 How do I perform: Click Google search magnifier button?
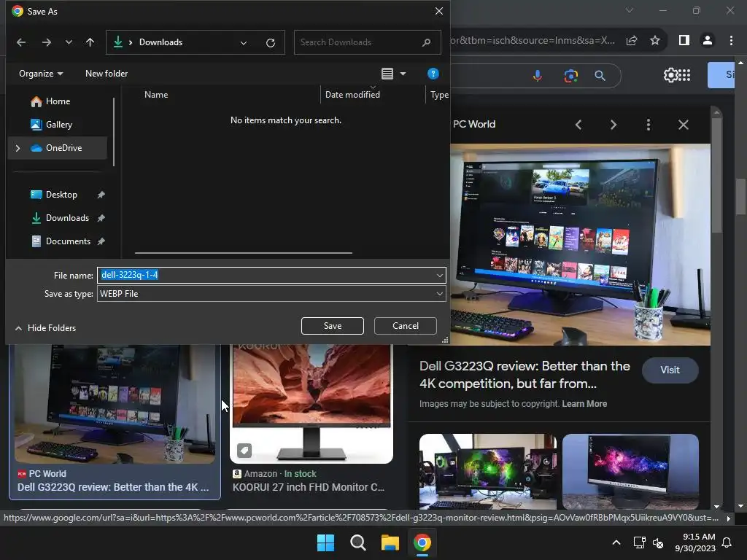pos(600,75)
